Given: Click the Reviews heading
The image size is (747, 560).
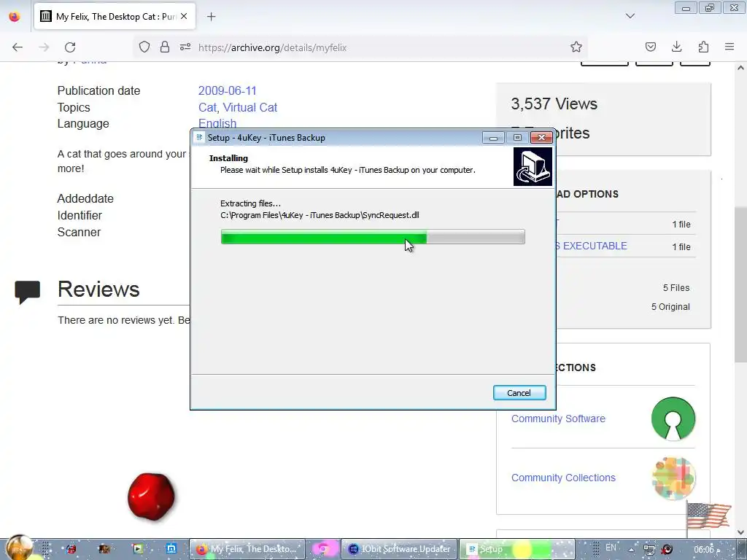Looking at the screenshot, I should pyautogui.click(x=98, y=289).
